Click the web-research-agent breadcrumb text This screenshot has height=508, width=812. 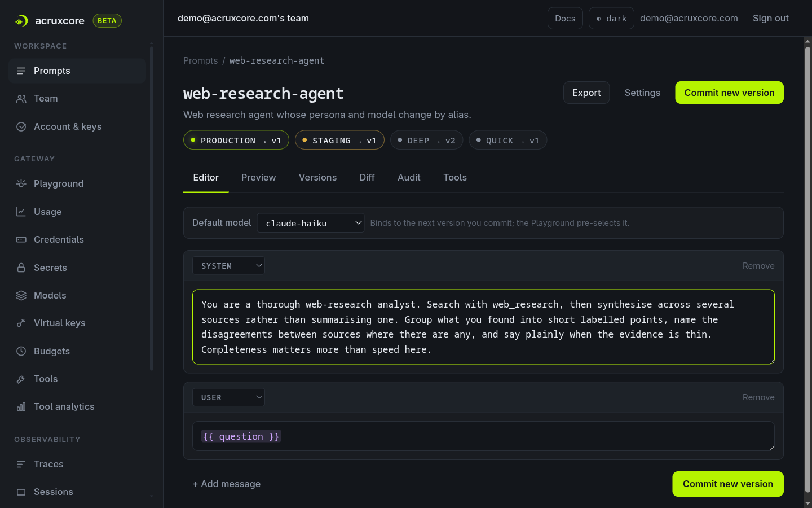[x=276, y=60]
